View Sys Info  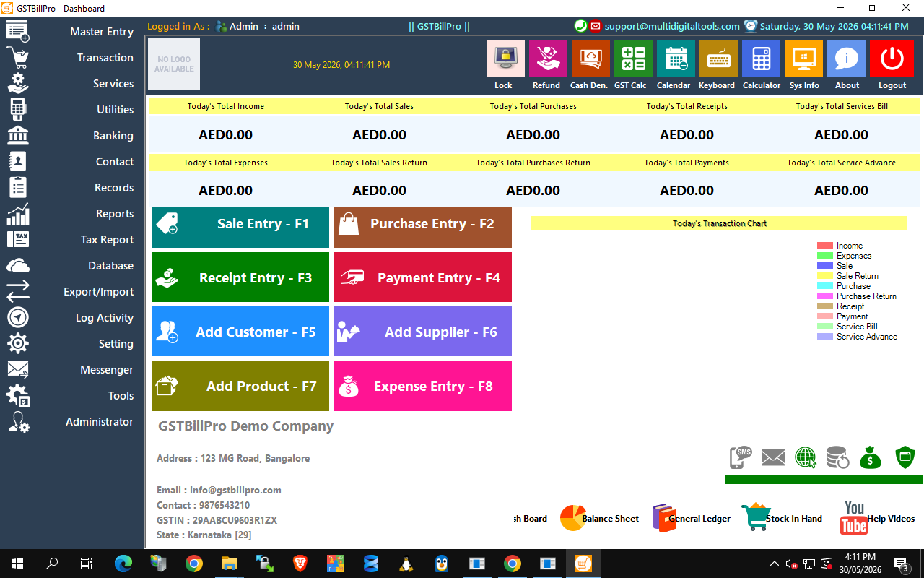pos(803,59)
